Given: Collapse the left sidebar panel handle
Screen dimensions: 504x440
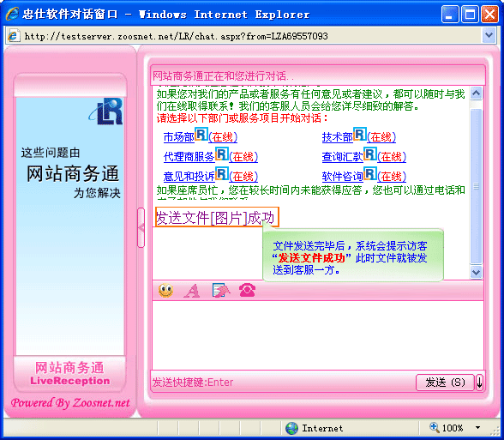Looking at the screenshot, I should [141, 227].
